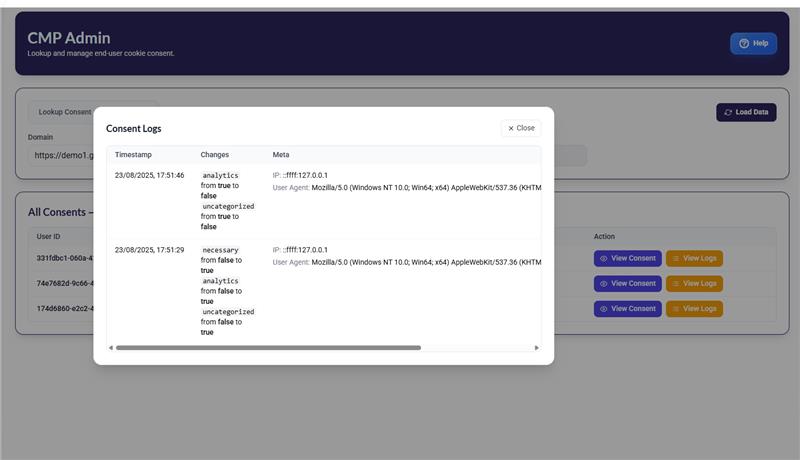Click the Domain input field
The width and height of the screenshot is (800, 460).
[x=60, y=155]
